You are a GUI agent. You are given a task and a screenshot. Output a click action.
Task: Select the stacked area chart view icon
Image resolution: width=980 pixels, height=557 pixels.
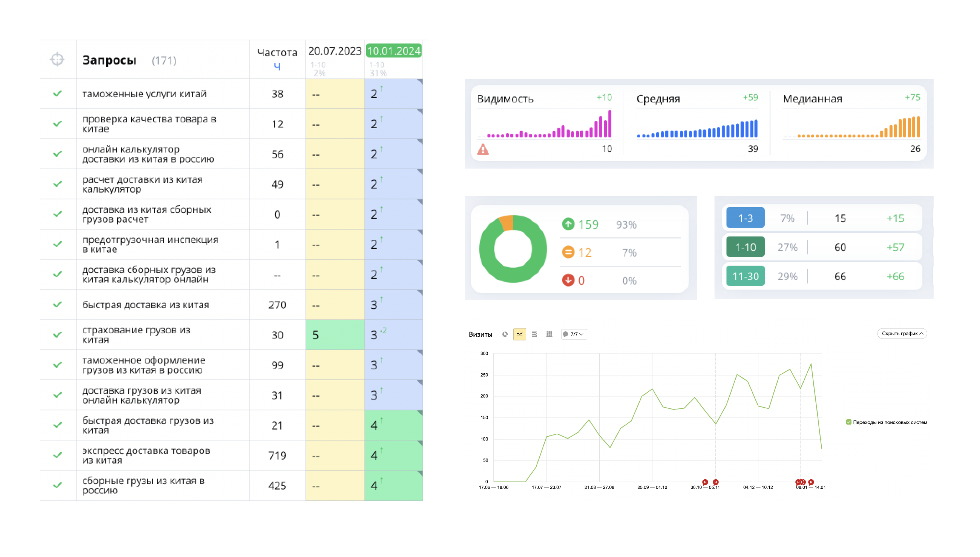click(x=534, y=334)
